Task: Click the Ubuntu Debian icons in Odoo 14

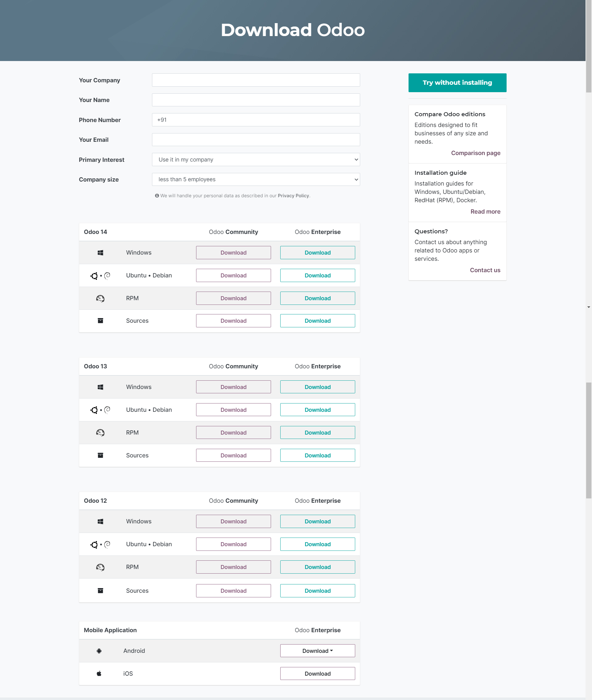Action: [x=100, y=276]
